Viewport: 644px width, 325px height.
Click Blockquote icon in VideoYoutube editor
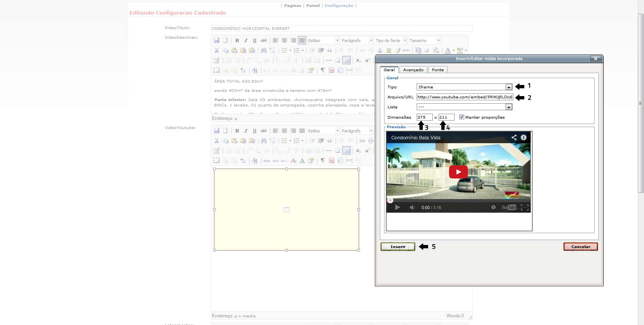(x=330, y=140)
